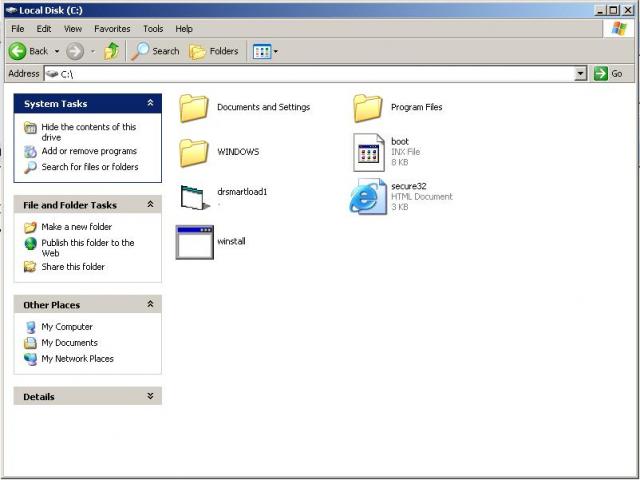Image resolution: width=640 pixels, height=480 pixels.
Task: Open the Edit menu
Action: tap(44, 29)
